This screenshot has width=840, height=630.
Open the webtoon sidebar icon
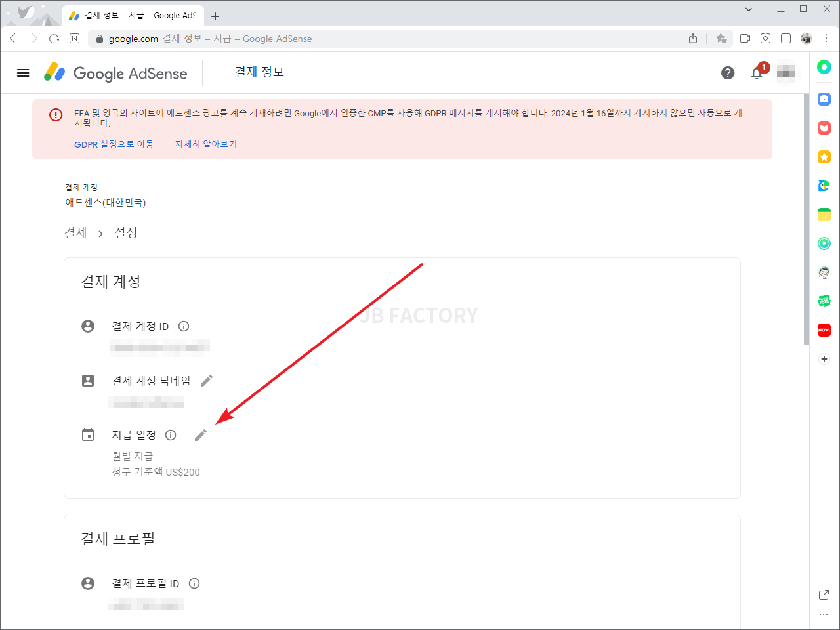pos(824,301)
